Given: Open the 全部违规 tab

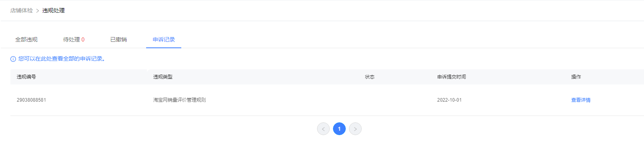Looking at the screenshot, I should click(x=26, y=39).
